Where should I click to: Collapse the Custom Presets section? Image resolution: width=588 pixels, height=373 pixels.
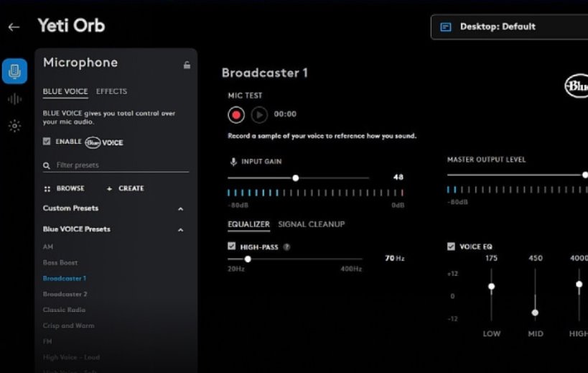(x=180, y=209)
